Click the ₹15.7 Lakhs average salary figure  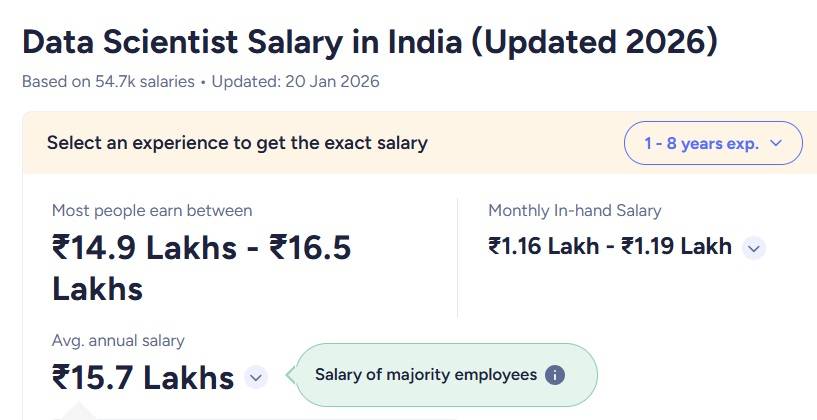pyautogui.click(x=143, y=378)
